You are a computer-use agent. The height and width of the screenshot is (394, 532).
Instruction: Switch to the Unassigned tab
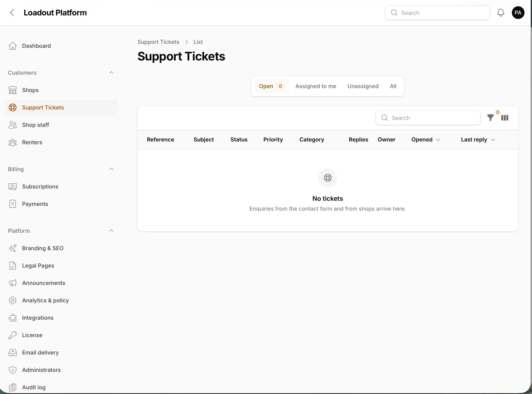[363, 86]
